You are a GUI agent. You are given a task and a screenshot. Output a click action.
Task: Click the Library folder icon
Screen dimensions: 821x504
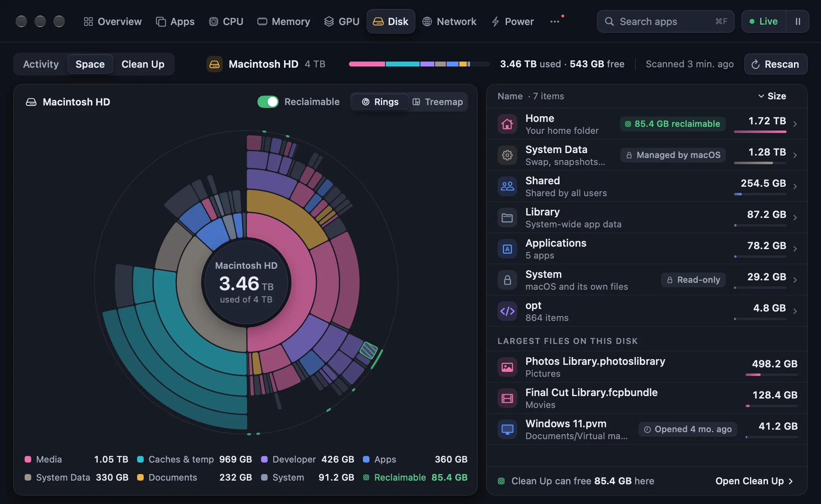[x=507, y=218]
